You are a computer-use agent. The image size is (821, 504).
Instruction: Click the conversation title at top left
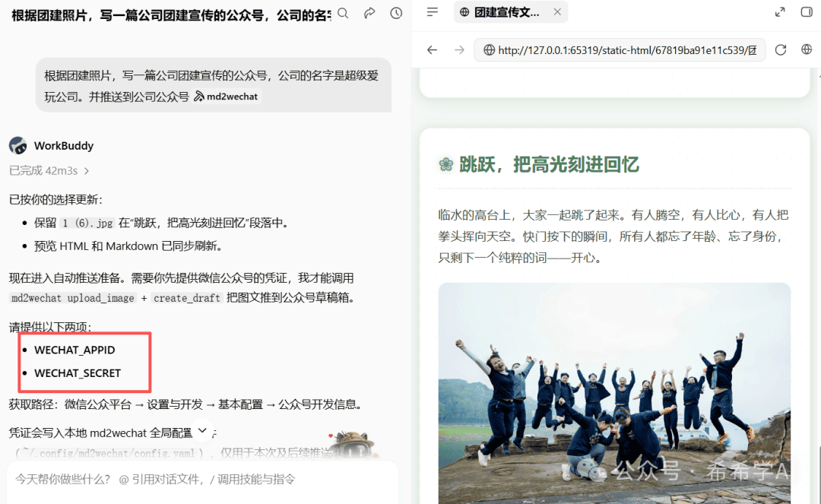click(171, 15)
